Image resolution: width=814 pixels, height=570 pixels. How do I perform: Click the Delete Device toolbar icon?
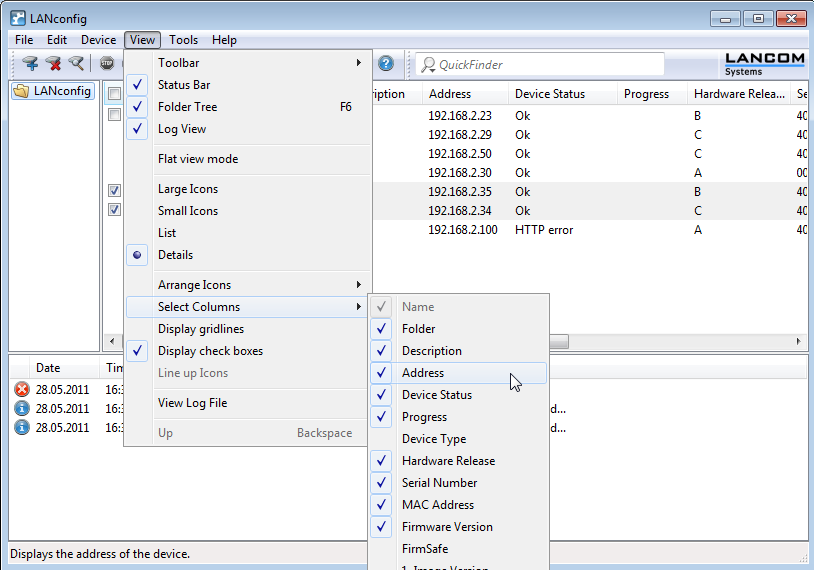pyautogui.click(x=53, y=64)
